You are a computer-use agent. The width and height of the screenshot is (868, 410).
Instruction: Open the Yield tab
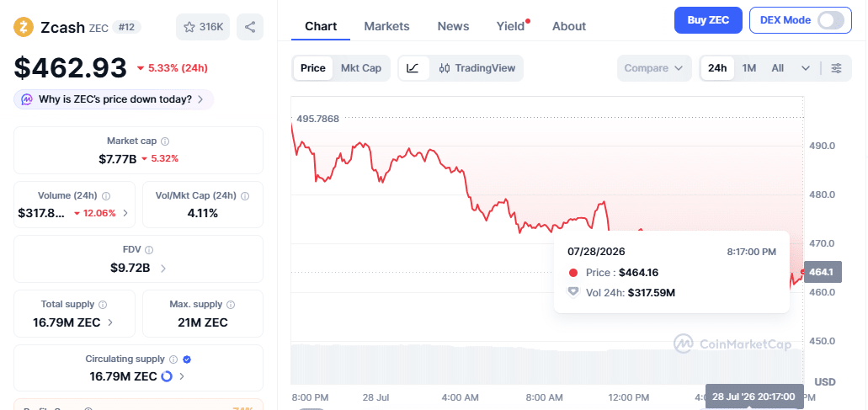(510, 26)
